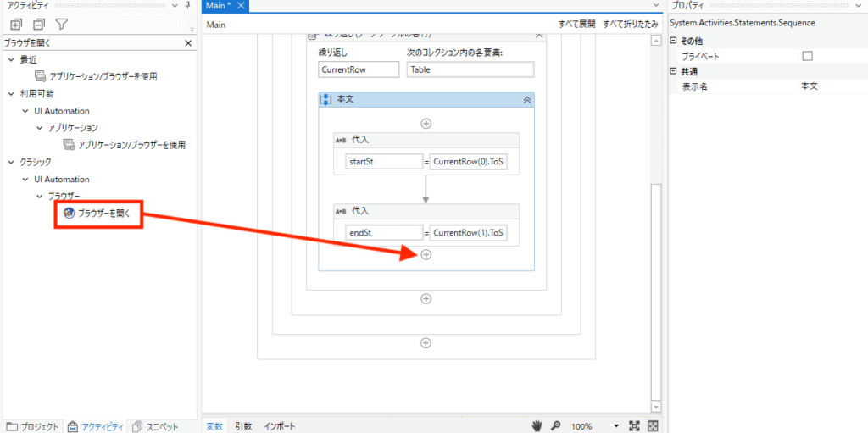Screen dimensions: 868x433
Task: Clear the activity search box with X
Action: [x=188, y=43]
